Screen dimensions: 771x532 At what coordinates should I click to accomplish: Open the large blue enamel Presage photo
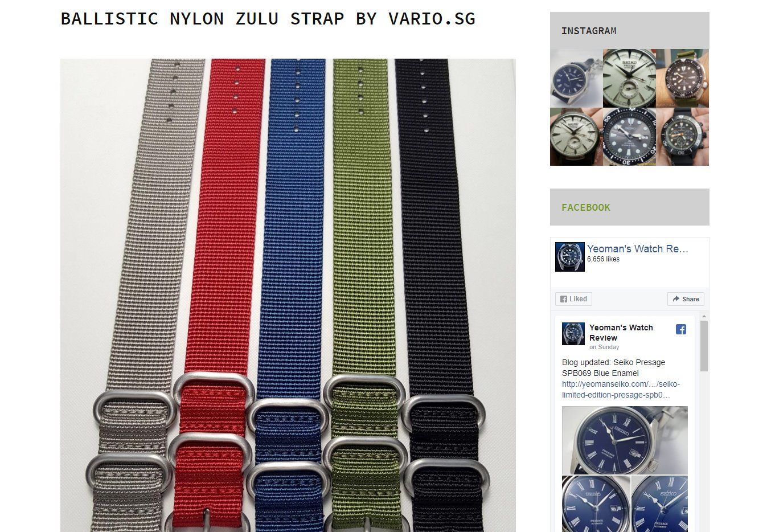(x=625, y=440)
